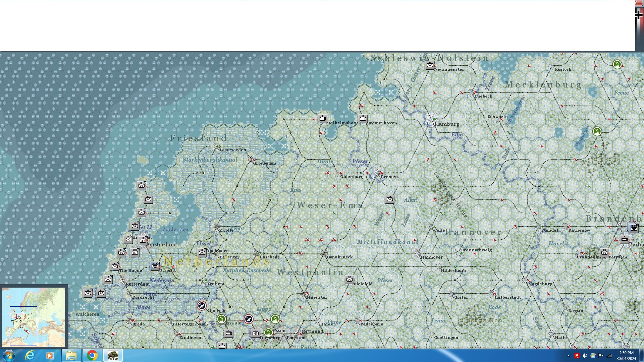Click the SEC security unit counter at Amsterdam

tap(143, 240)
